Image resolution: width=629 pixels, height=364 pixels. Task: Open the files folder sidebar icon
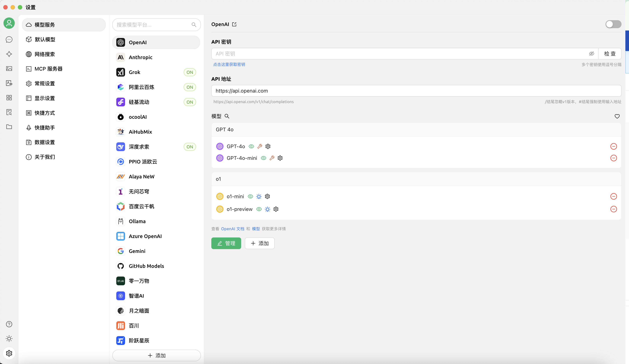coord(9,127)
